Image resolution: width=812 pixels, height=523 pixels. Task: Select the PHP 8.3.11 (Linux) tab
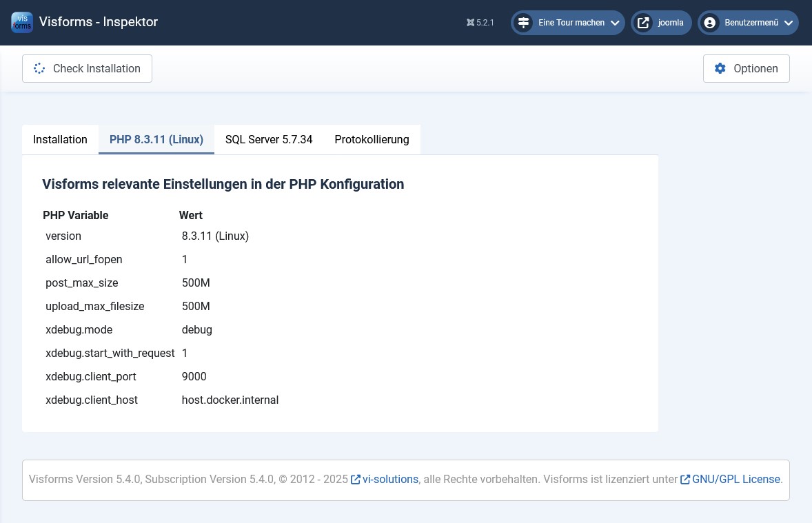click(x=156, y=139)
